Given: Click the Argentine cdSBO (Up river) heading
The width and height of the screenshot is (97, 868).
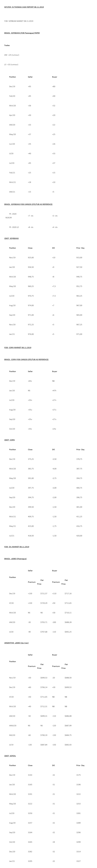Looking at the screenshot, I should (x=16, y=643).
